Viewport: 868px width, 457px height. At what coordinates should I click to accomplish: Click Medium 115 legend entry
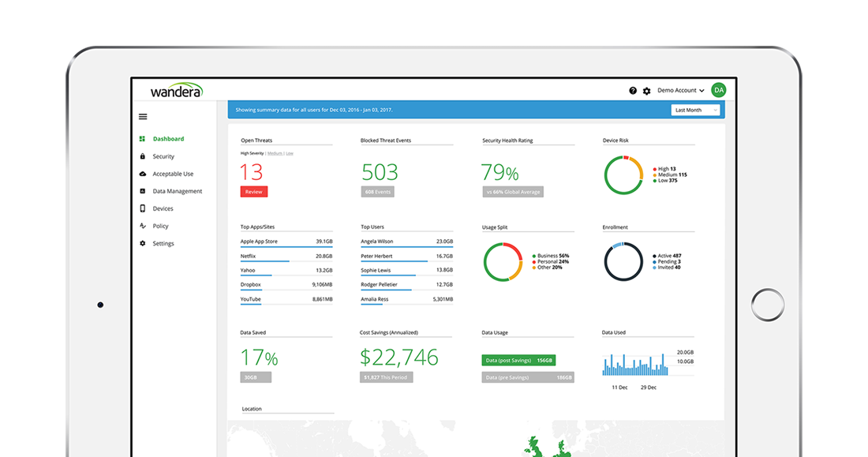(x=670, y=174)
